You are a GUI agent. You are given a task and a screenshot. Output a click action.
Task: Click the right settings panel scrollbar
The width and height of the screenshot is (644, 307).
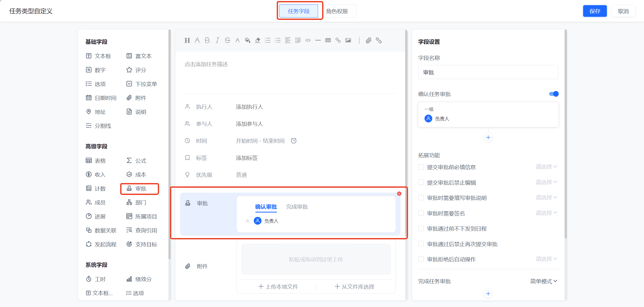pyautogui.click(x=566, y=134)
